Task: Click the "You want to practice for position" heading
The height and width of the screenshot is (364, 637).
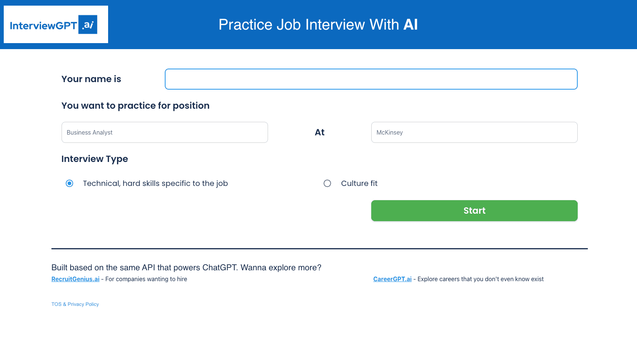Action: click(136, 106)
